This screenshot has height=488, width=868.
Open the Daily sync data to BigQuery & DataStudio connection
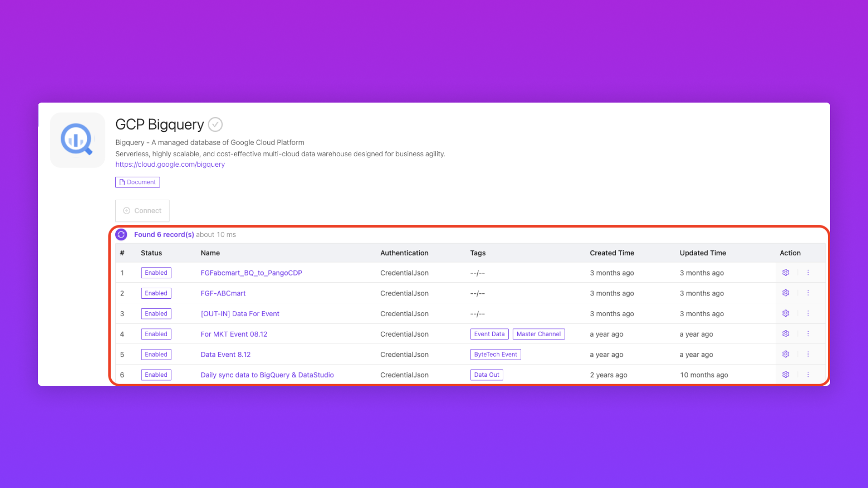(x=267, y=375)
